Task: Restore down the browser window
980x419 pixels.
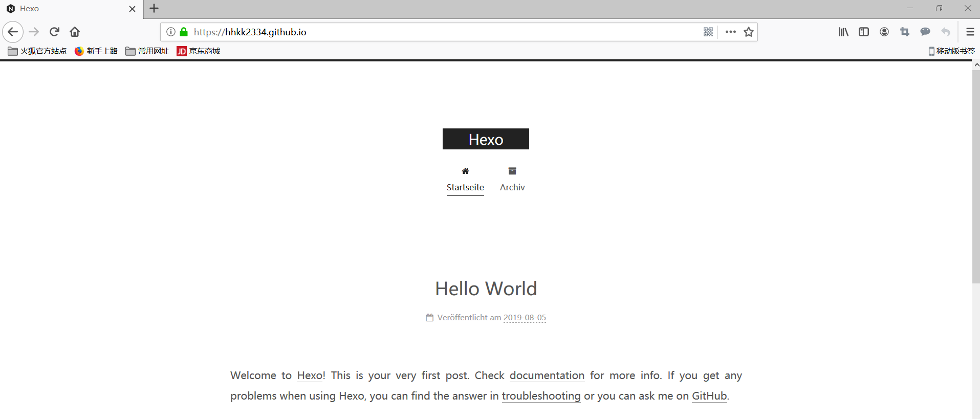Action: pos(939,8)
